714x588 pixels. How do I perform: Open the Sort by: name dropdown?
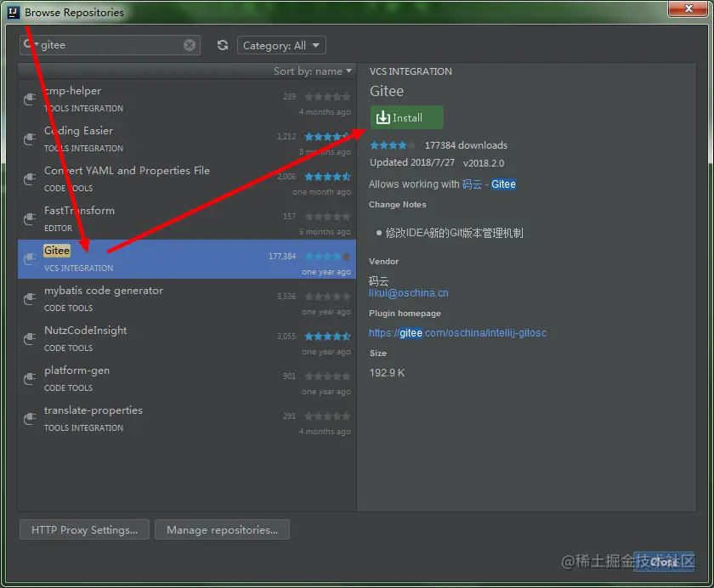[x=313, y=71]
